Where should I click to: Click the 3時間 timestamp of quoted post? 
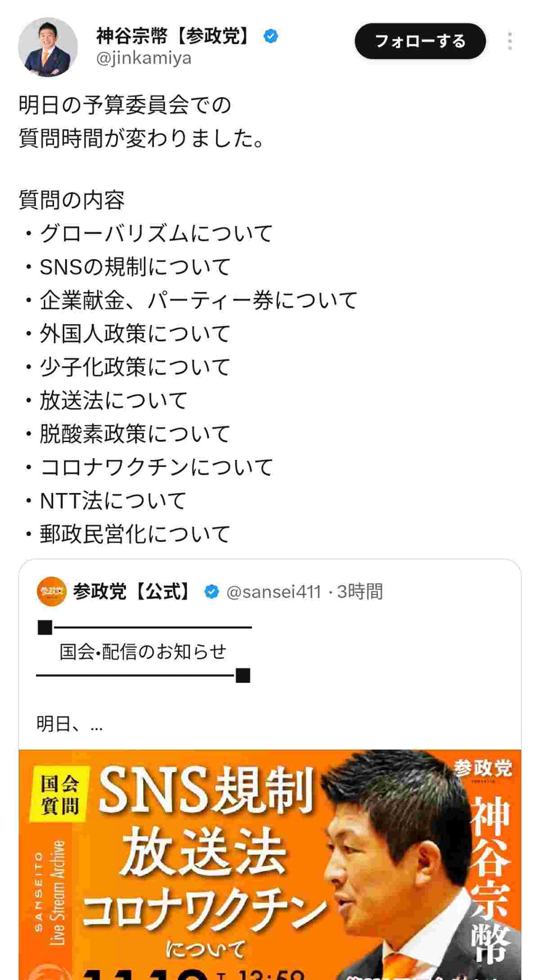point(360,592)
